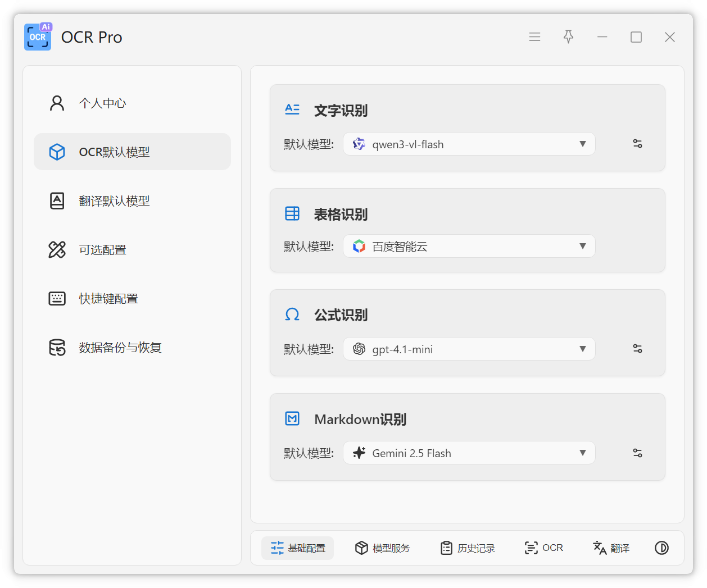Click the pin window icon in title bar
Screen dimensions: 707x588
coord(568,37)
